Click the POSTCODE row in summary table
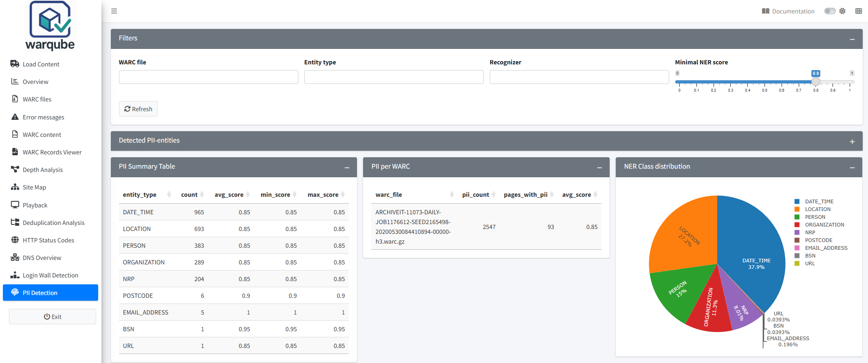This screenshot has height=363, width=868. click(x=234, y=296)
